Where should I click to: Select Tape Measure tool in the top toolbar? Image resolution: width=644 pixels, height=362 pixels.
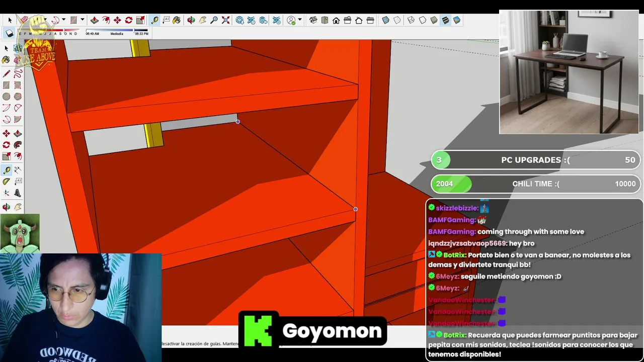point(154,20)
